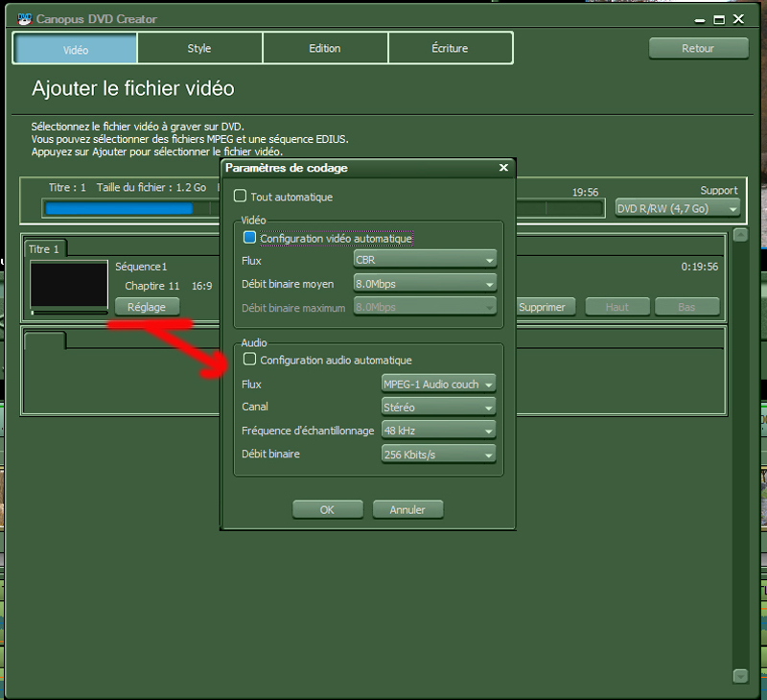Click the OK button
The image size is (767, 700).
tap(327, 510)
